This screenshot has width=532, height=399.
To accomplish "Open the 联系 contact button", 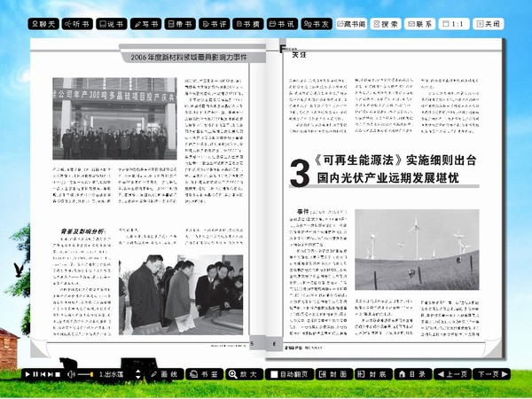I will pos(419,24).
